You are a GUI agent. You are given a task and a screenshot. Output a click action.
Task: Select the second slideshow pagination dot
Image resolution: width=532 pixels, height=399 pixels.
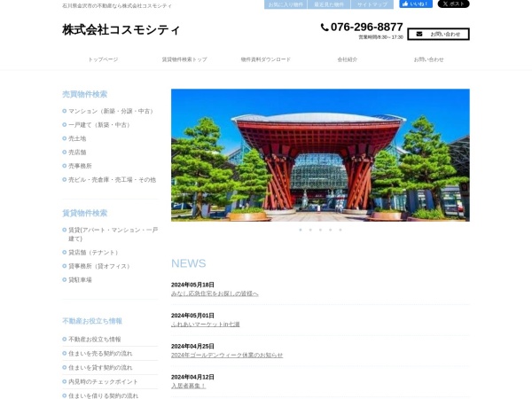pyautogui.click(x=310, y=230)
